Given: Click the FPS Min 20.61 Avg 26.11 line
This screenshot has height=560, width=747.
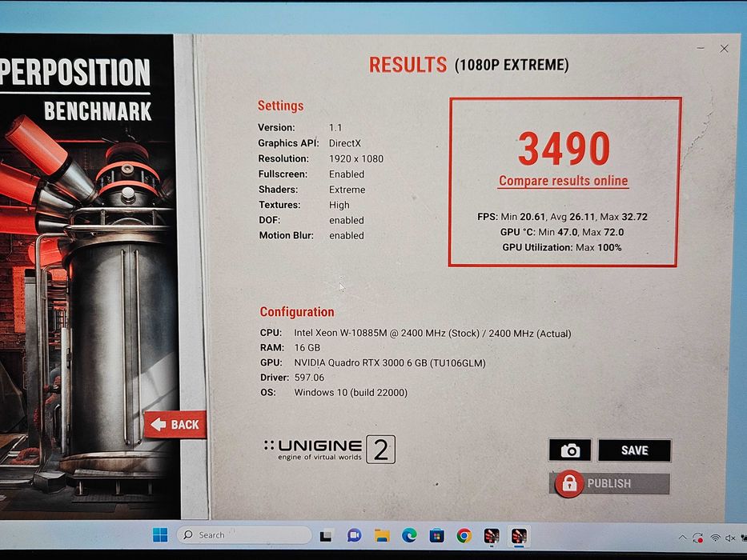Looking at the screenshot, I should tap(562, 217).
